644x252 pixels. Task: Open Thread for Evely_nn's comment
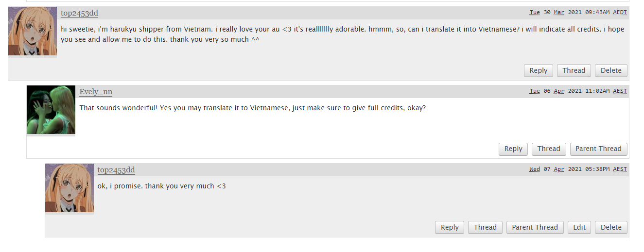pyautogui.click(x=549, y=149)
